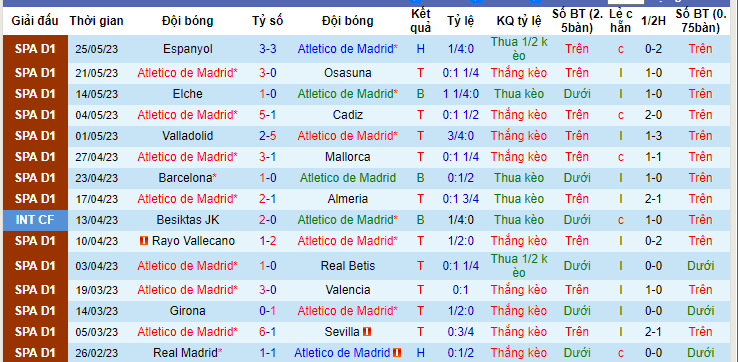Screen dimensions: 738x362
Task: Click the Barcelona team link
Action: coord(185,178)
